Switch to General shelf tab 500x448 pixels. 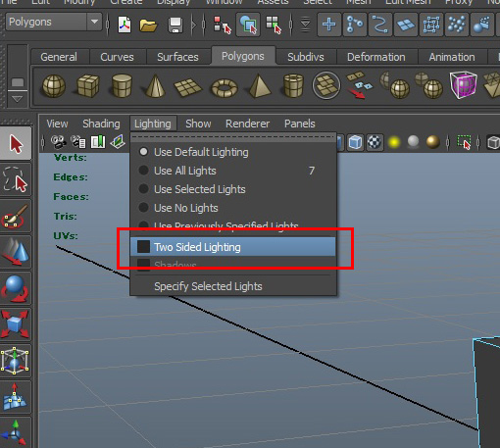[59, 57]
